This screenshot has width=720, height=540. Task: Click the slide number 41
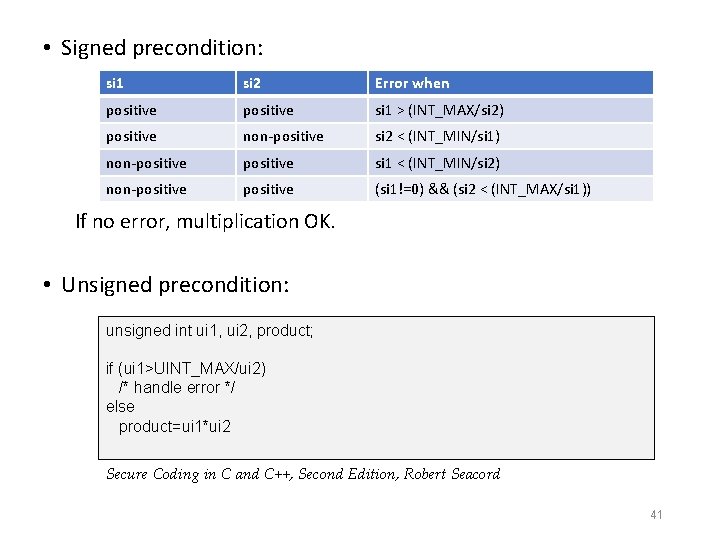click(x=656, y=515)
